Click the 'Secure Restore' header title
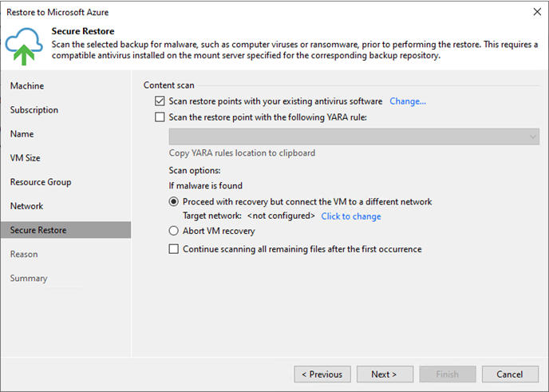 point(83,31)
